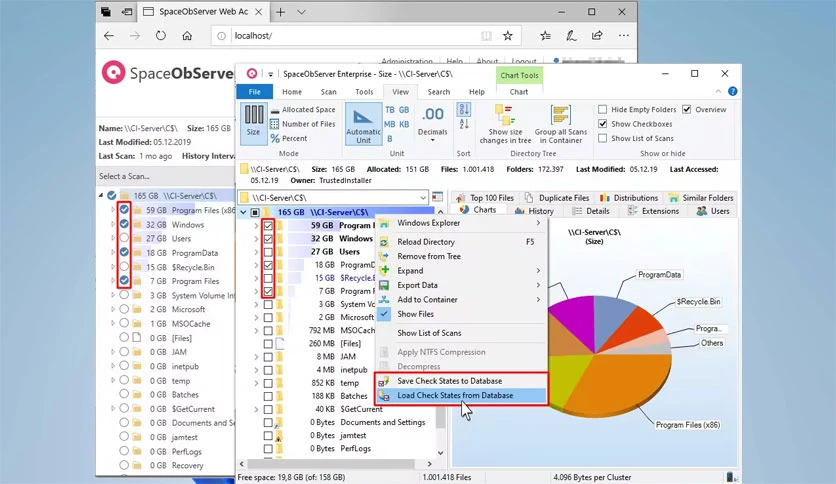Expand 1 GB MSOCache in browser tree
Viewport: 836px width, 484px height.
pos(112,323)
